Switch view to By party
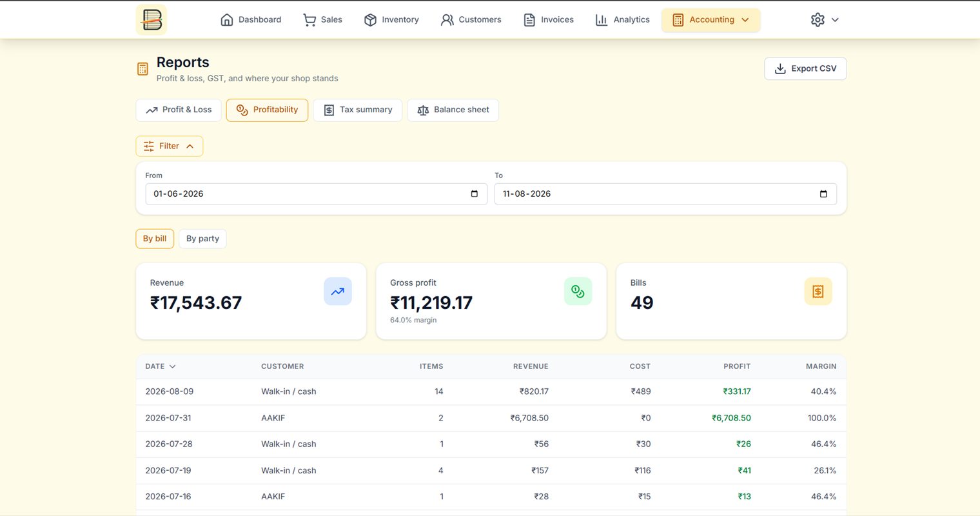This screenshot has height=516, width=980. pos(202,239)
